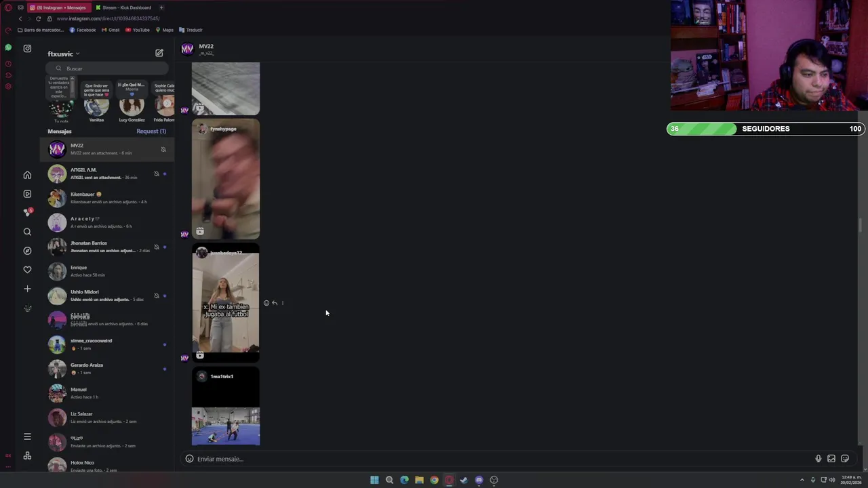868x488 pixels.
Task: Open Barra de marcadores folder
Action: click(x=41, y=30)
